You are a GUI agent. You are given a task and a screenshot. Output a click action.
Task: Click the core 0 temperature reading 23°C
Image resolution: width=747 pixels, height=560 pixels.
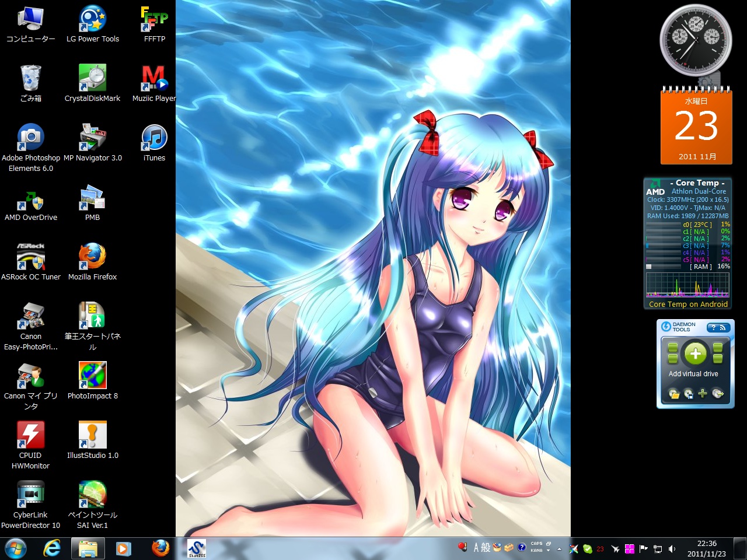697,225
